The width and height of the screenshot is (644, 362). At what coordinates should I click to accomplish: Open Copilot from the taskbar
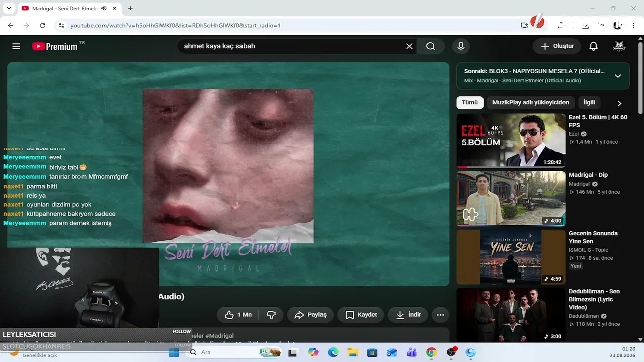pyautogui.click(x=313, y=352)
